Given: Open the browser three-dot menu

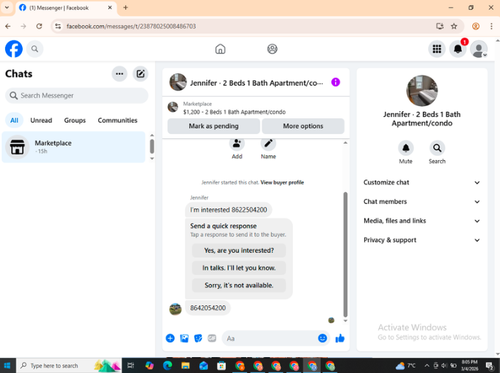Looking at the screenshot, I should (x=491, y=26).
